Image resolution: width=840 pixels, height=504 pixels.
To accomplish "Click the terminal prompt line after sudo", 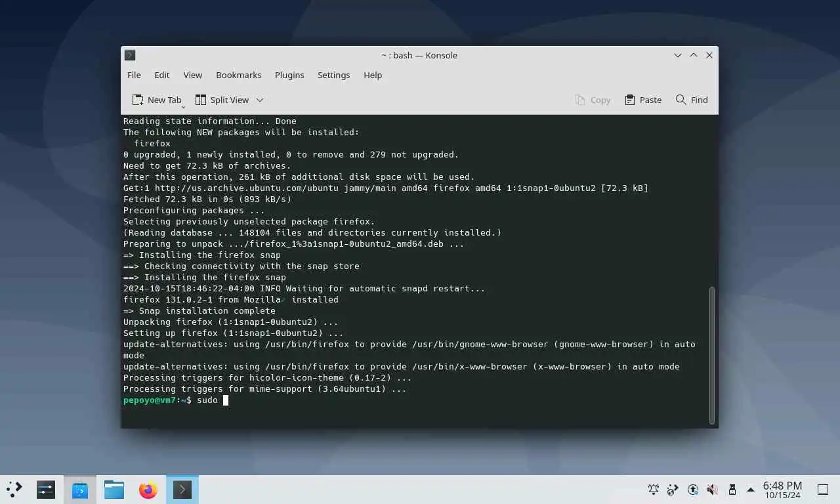I will (x=225, y=400).
